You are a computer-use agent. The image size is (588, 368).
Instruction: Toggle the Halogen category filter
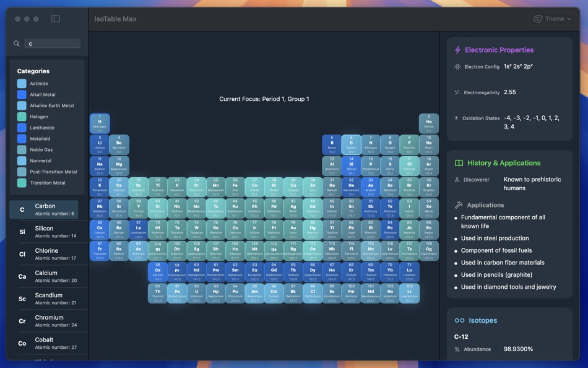click(23, 116)
